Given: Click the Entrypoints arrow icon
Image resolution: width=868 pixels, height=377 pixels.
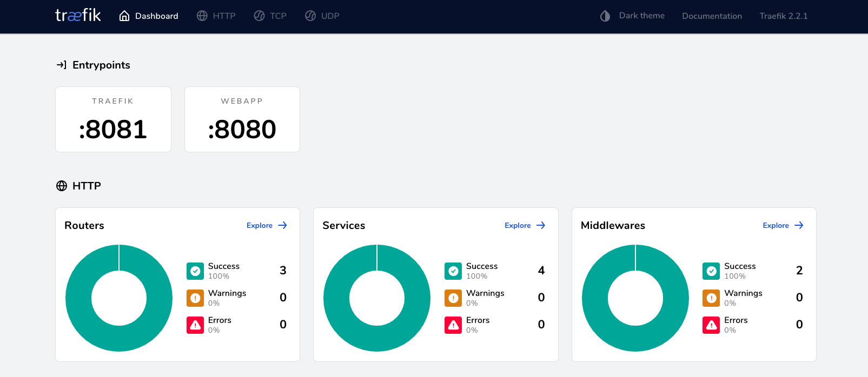Looking at the screenshot, I should click(62, 65).
